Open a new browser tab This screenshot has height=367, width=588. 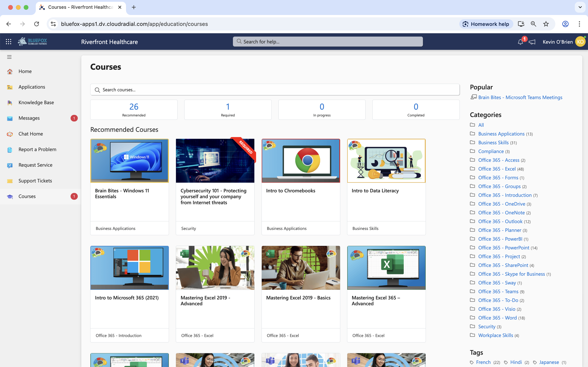134,7
